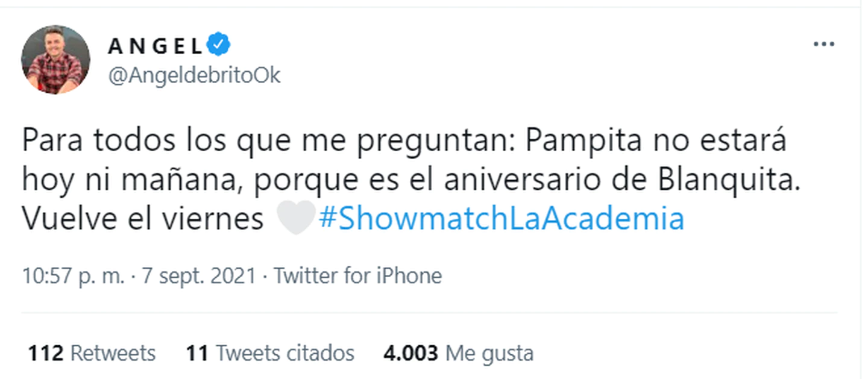Open the 10:57 p. m. timestamp

tap(74, 276)
